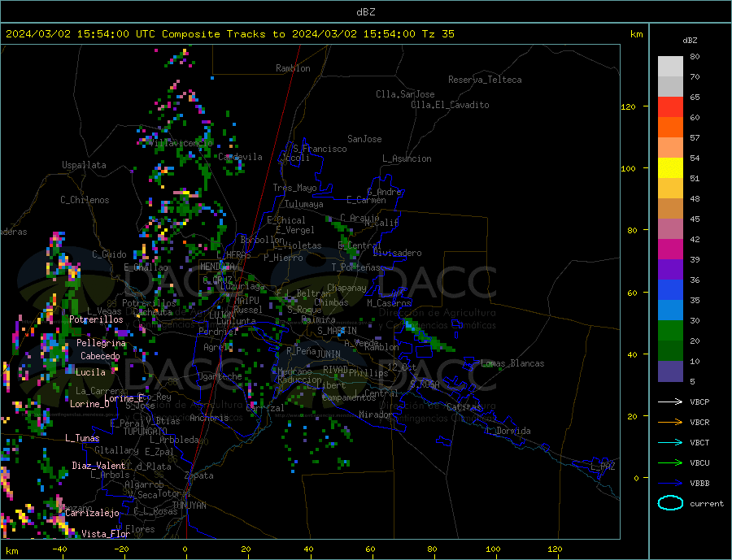Click the Zapata map label

pos(199,476)
